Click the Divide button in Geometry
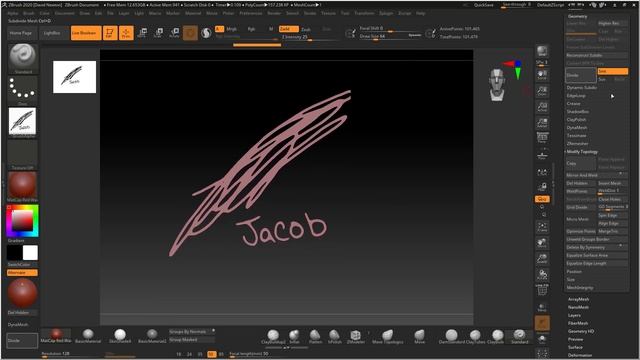This screenshot has height=360, width=640. [x=580, y=76]
